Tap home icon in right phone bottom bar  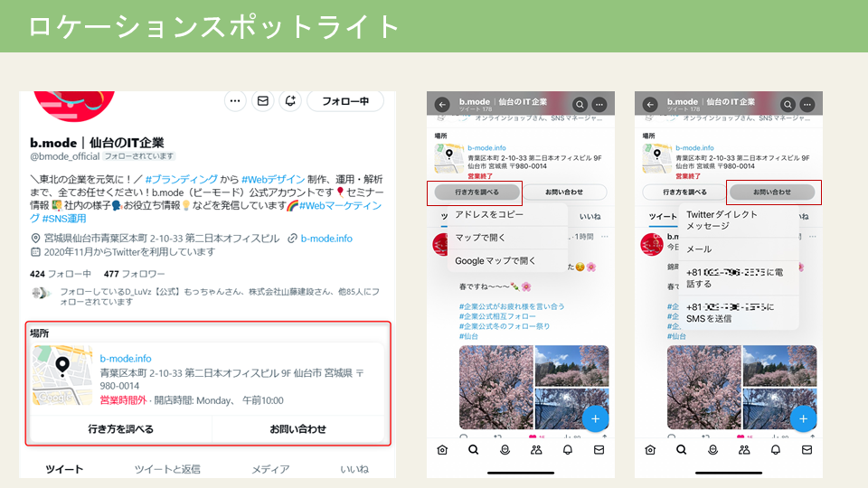click(x=650, y=450)
